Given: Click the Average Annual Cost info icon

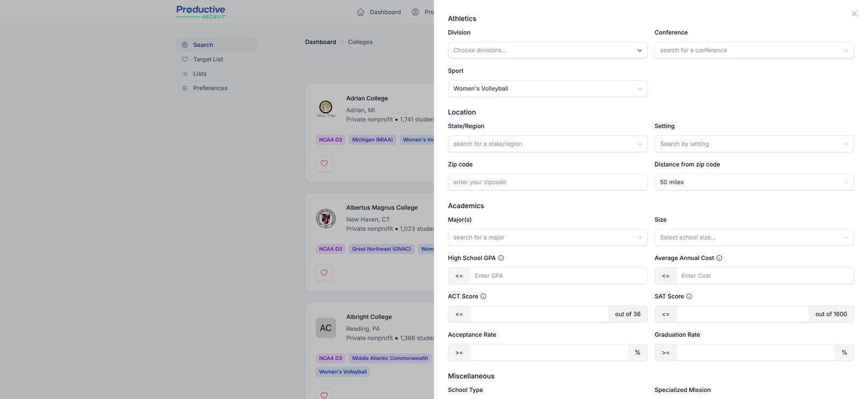Looking at the screenshot, I should 719,258.
